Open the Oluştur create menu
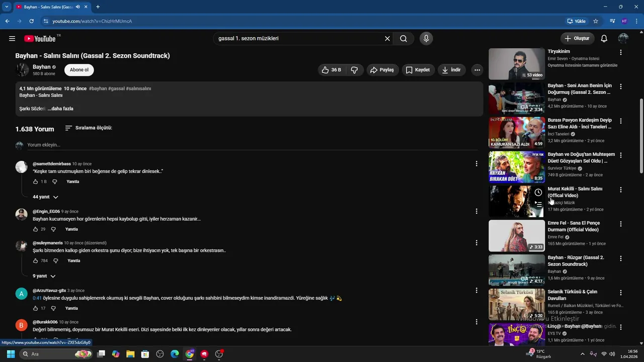 [578, 39]
